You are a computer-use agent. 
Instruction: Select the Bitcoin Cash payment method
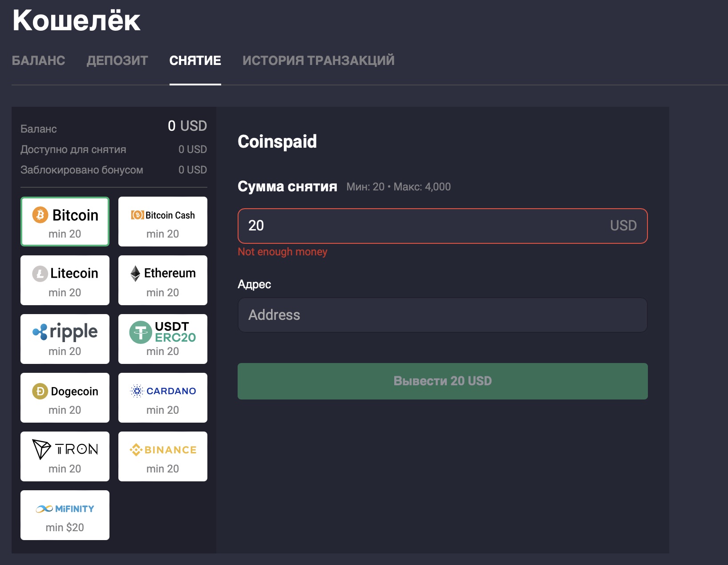pyautogui.click(x=163, y=222)
